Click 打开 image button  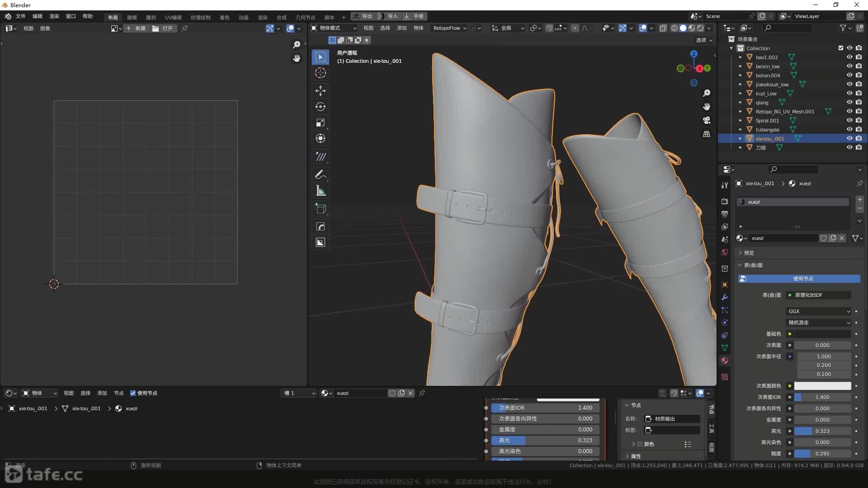pos(163,28)
